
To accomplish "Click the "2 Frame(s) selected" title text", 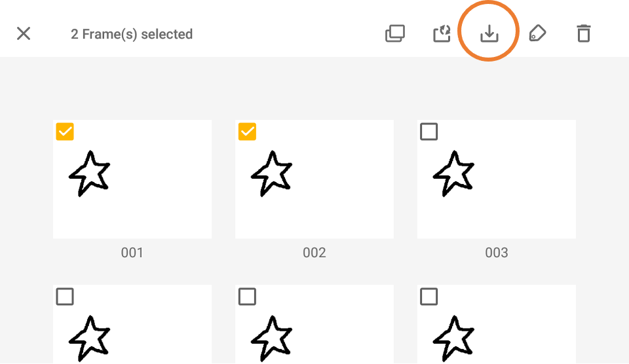I will click(x=132, y=34).
